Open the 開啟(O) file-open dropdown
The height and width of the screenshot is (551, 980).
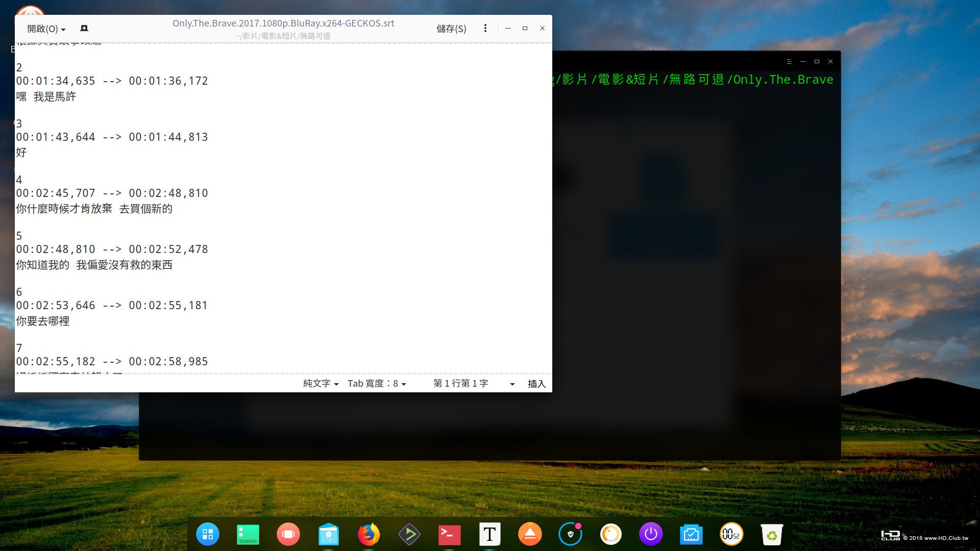[45, 29]
